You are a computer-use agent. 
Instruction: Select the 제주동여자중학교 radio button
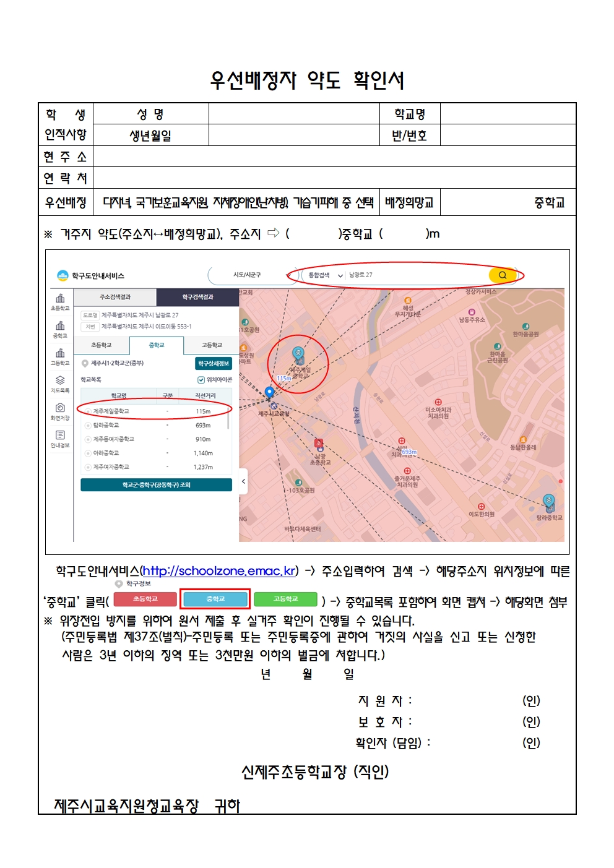click(x=88, y=439)
